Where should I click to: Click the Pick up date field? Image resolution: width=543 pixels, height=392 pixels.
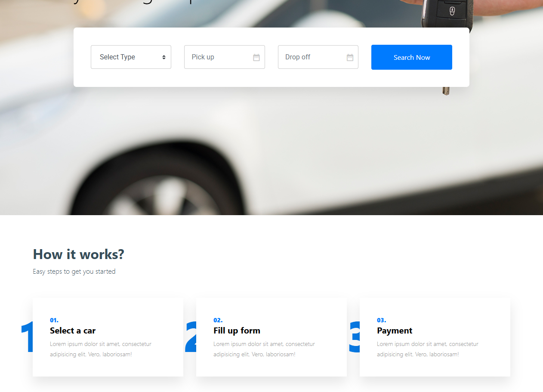(x=224, y=57)
